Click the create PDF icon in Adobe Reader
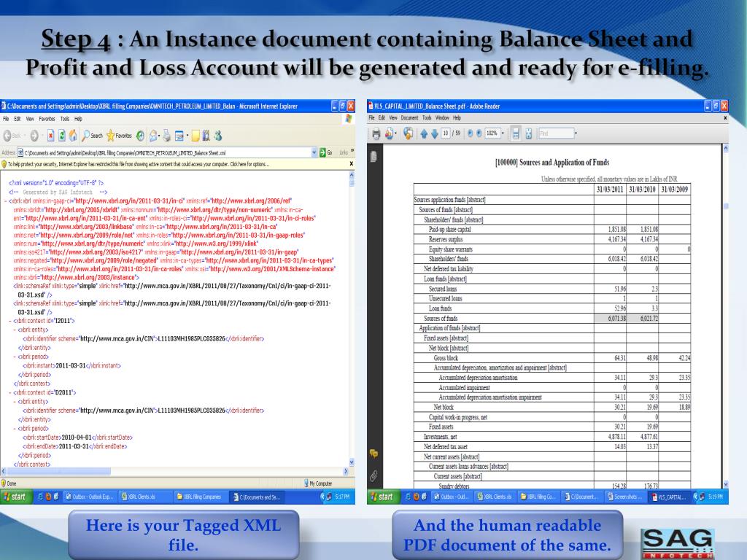 coord(390,134)
